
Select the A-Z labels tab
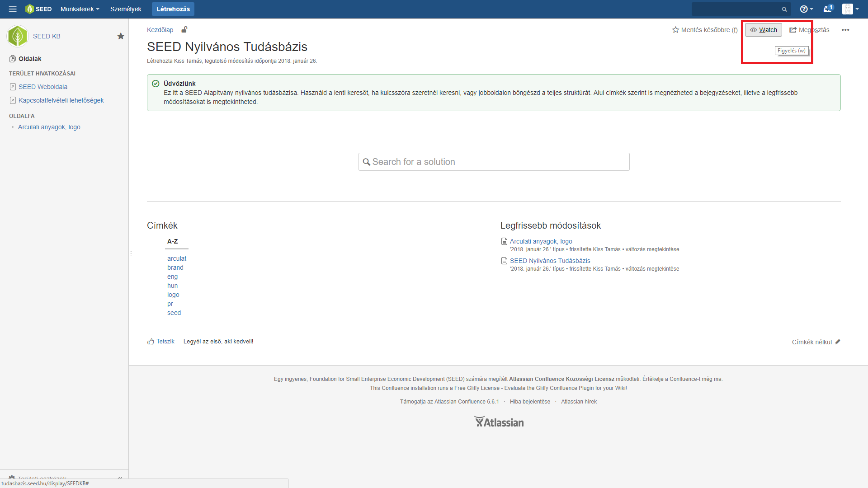tap(173, 242)
